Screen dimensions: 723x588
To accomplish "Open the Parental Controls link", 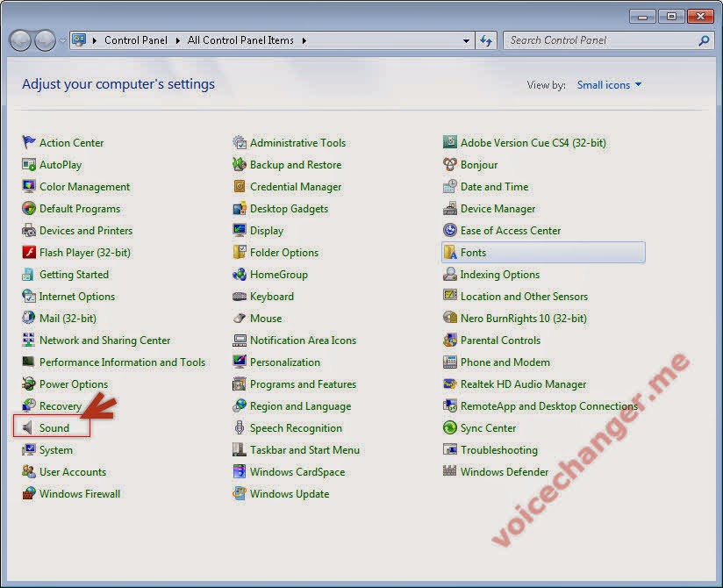I will coord(500,341).
